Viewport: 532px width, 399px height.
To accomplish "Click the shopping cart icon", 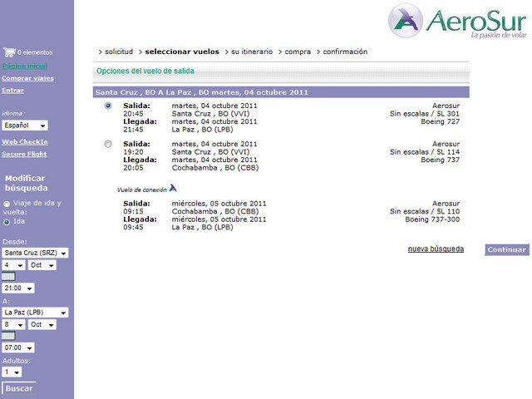I will (x=9, y=52).
